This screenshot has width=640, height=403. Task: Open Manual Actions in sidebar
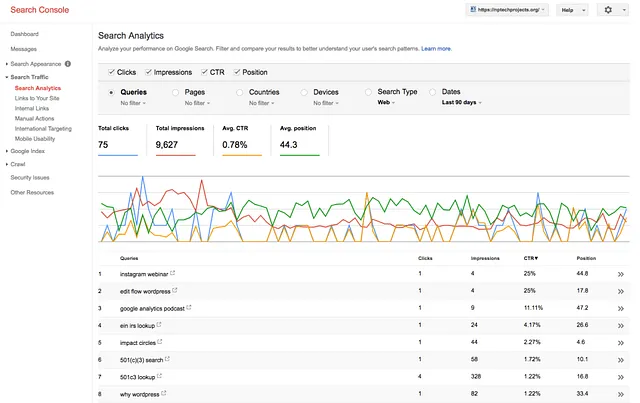[x=34, y=118]
